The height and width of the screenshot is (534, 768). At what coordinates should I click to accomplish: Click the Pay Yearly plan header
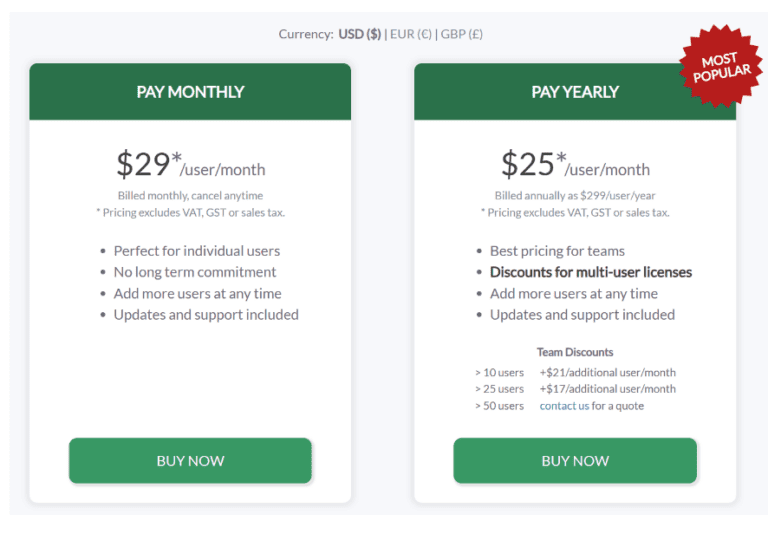click(x=575, y=92)
